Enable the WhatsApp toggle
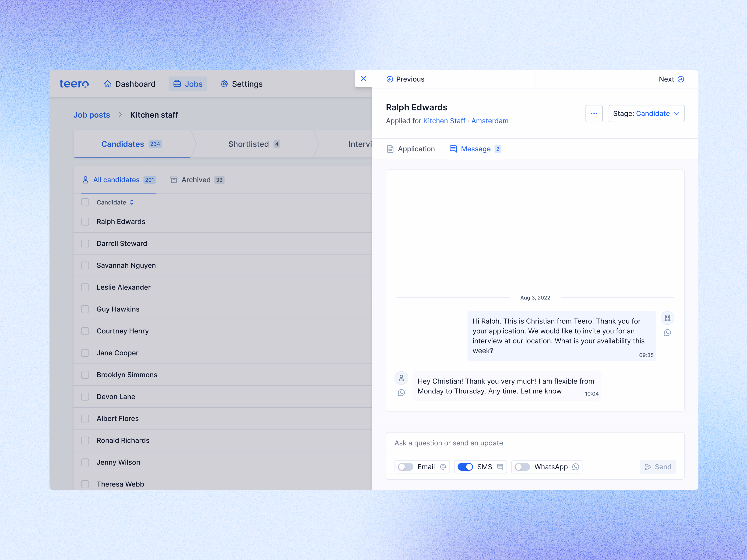The height and width of the screenshot is (560, 747). tap(522, 467)
